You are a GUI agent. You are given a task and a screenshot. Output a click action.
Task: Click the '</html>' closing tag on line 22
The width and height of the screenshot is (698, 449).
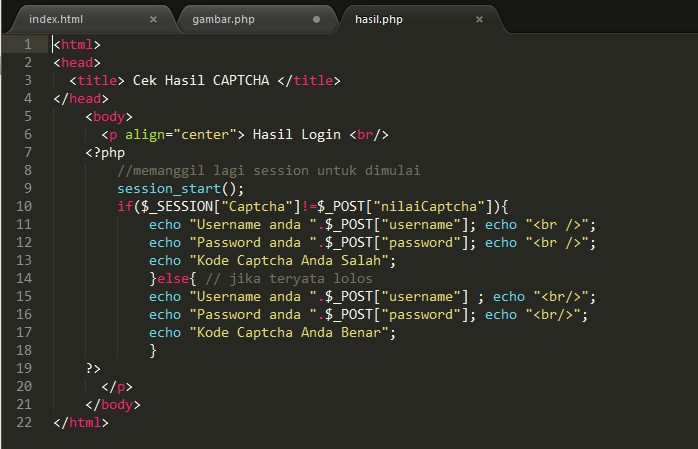(81, 422)
